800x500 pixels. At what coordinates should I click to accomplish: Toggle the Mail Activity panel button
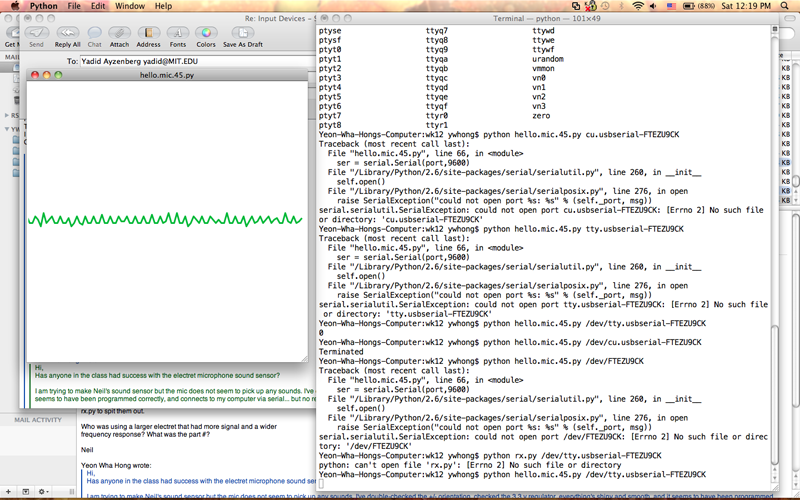[26, 492]
